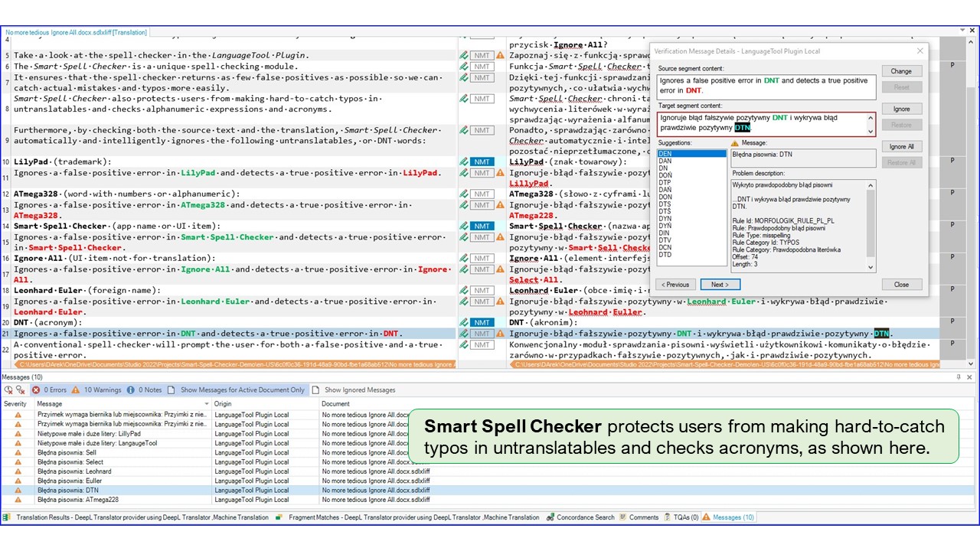Close the Verification Message Details dialog via X
Image resolution: width=980 pixels, height=551 pixels.
click(x=920, y=51)
